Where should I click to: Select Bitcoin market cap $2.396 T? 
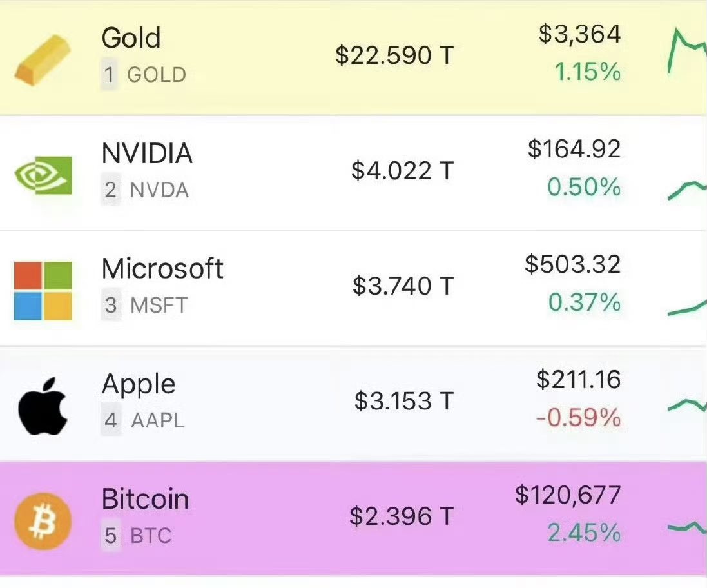coord(402,516)
